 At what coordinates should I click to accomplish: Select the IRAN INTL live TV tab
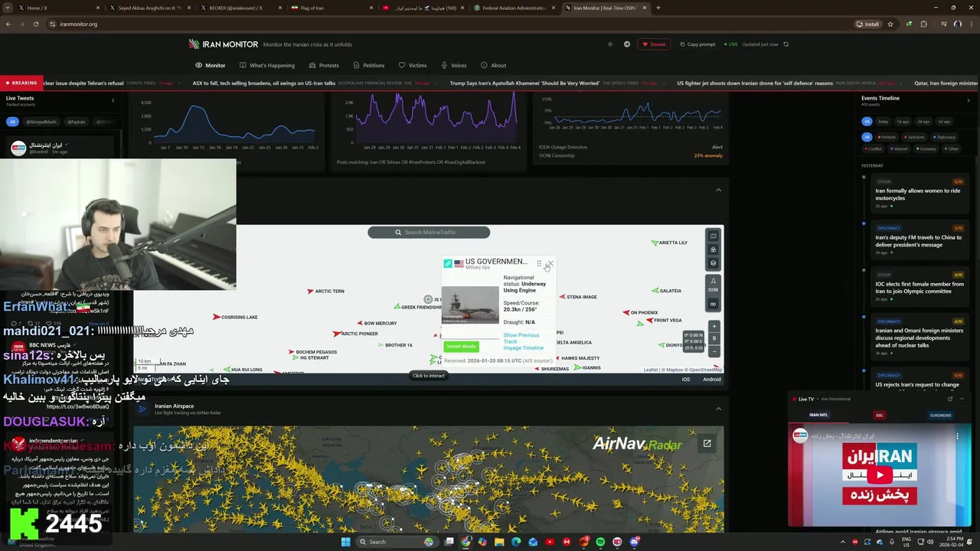pos(818,415)
